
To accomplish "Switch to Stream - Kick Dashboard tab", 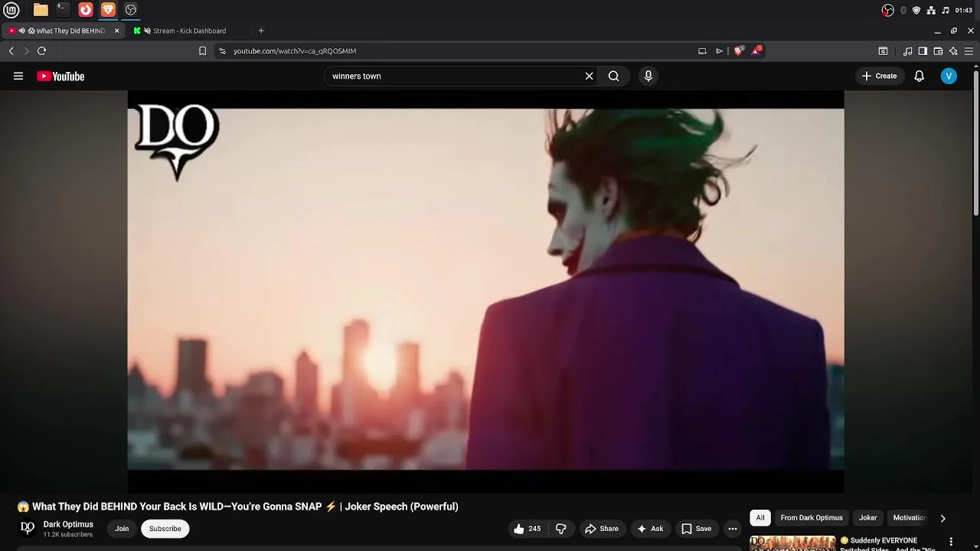I will coord(189,31).
